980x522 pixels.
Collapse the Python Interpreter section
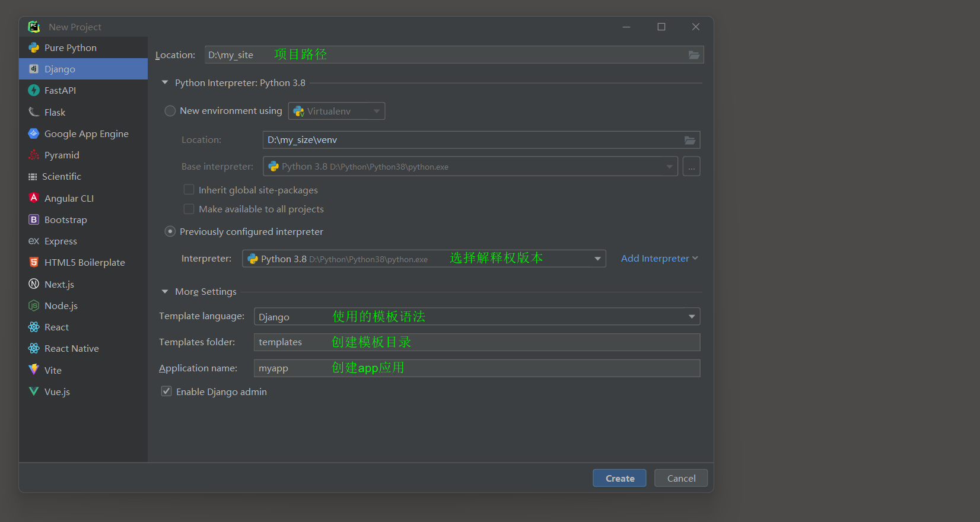(x=165, y=82)
